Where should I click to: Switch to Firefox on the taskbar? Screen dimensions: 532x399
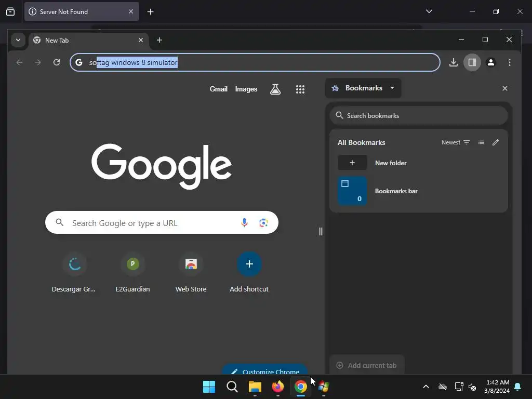pos(277,387)
